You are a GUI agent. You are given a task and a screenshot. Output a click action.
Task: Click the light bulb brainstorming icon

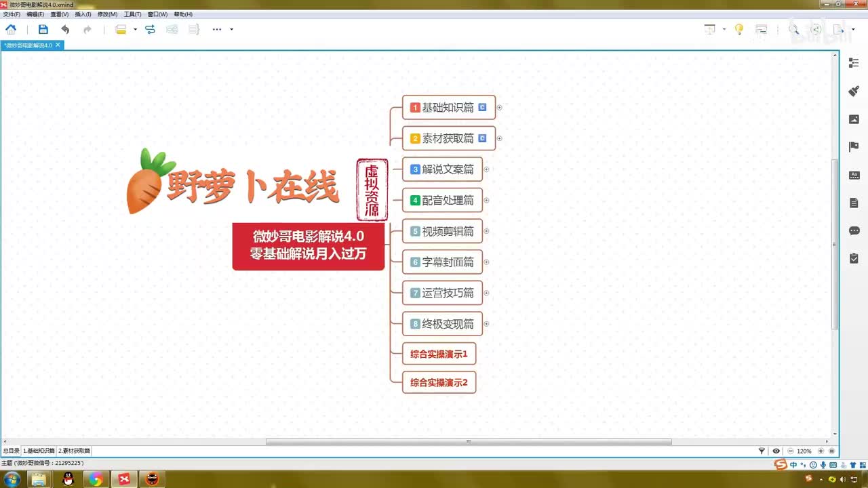pyautogui.click(x=739, y=29)
